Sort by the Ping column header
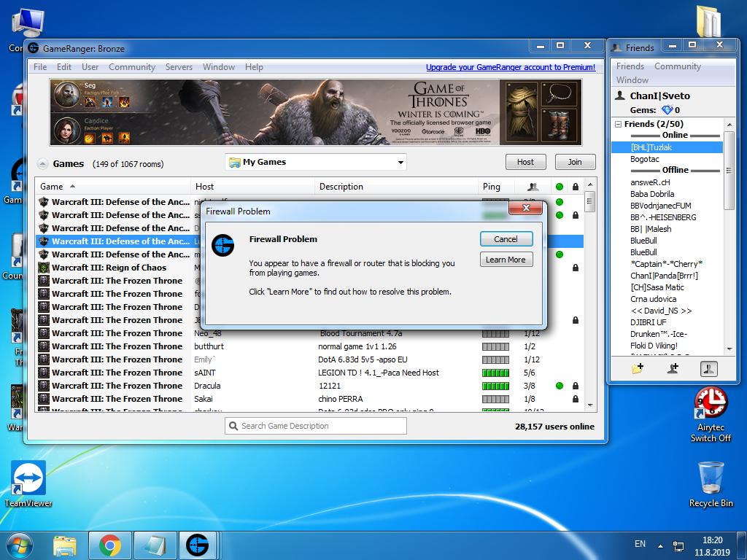 click(x=496, y=187)
